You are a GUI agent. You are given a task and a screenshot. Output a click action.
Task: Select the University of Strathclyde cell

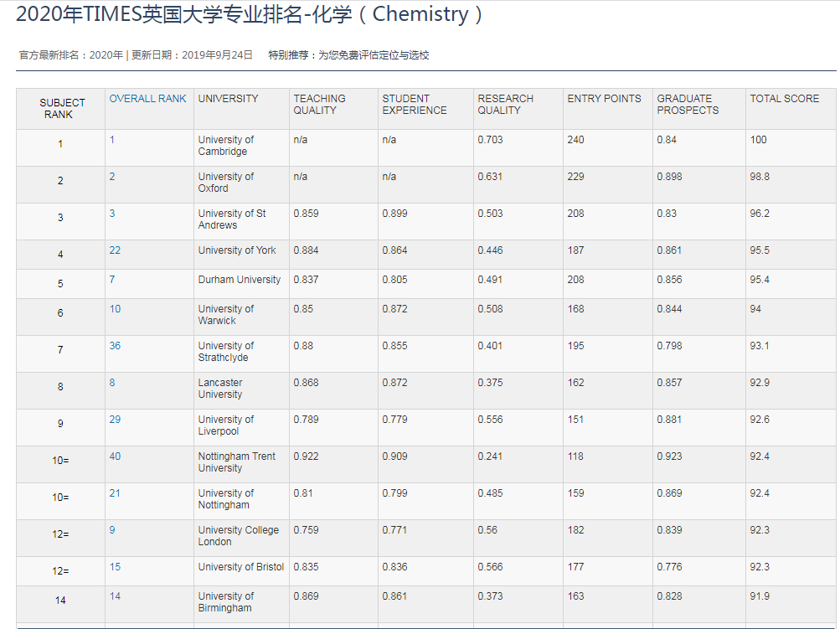click(x=241, y=354)
